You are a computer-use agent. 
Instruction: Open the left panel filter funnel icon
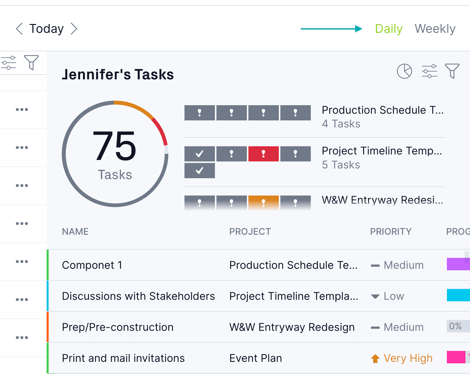coord(31,62)
